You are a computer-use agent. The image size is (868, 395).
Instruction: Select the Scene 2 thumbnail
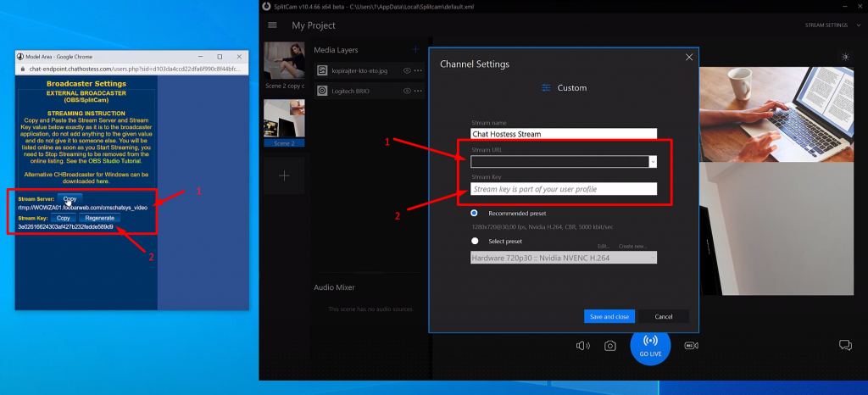(285, 119)
